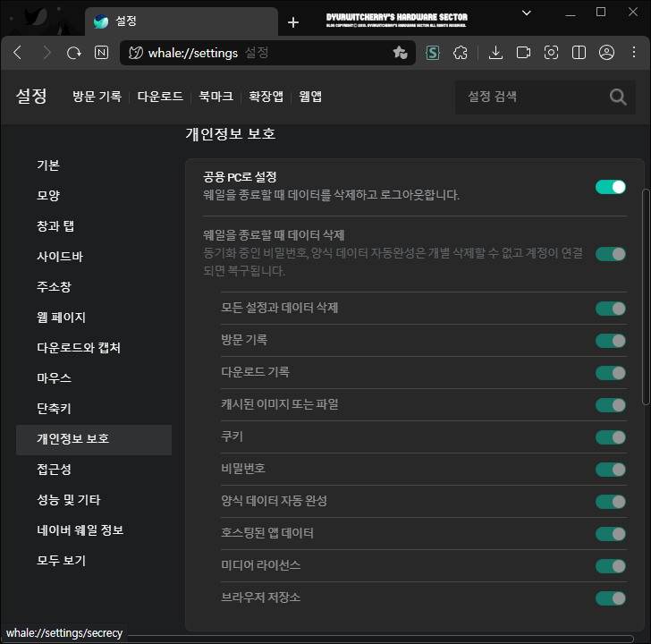Toggle 미디어 라이선스 switch
The width and height of the screenshot is (651, 644).
point(610,566)
